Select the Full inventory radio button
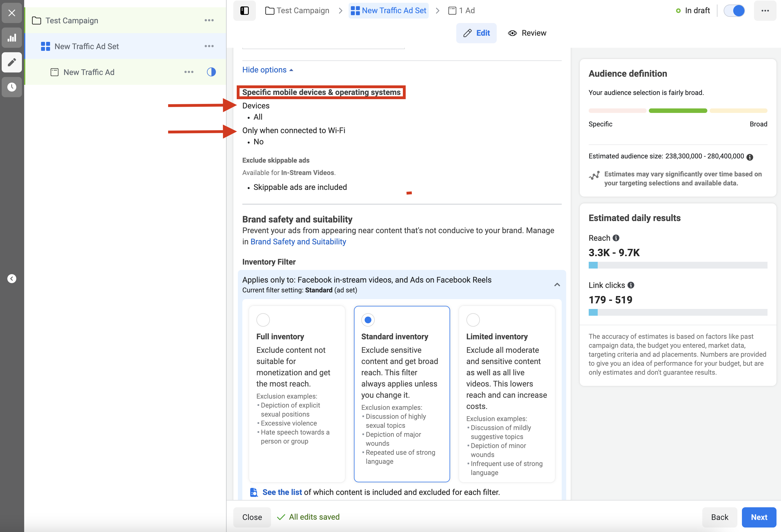 [263, 320]
